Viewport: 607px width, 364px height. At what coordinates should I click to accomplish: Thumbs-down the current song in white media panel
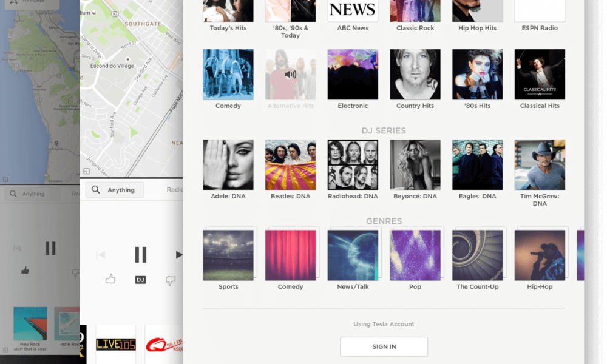click(x=171, y=280)
